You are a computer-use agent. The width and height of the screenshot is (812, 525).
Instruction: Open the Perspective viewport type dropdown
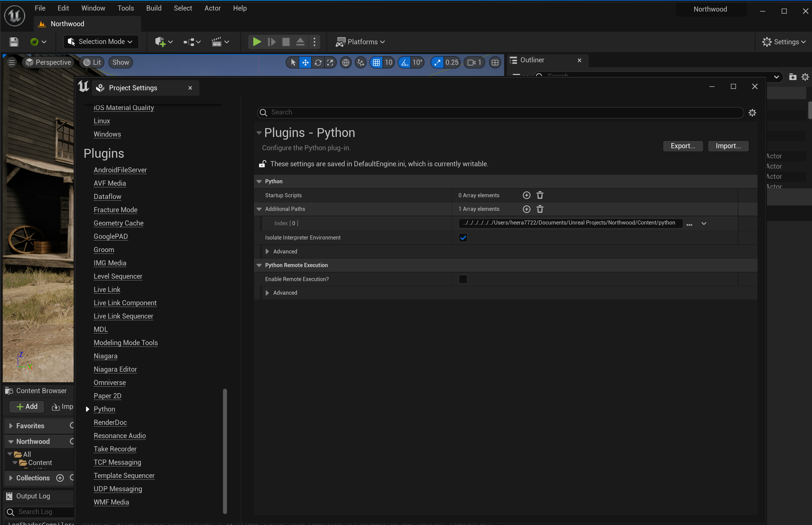(x=48, y=62)
